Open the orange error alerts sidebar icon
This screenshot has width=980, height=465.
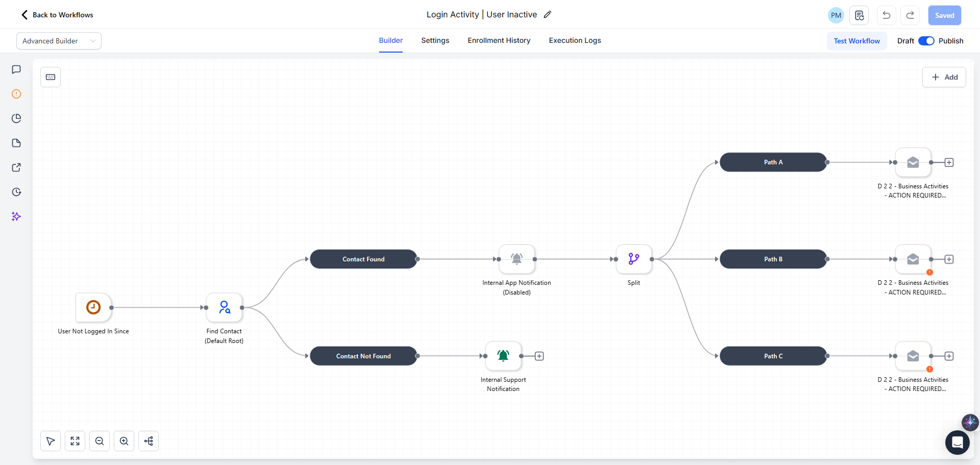(16, 94)
